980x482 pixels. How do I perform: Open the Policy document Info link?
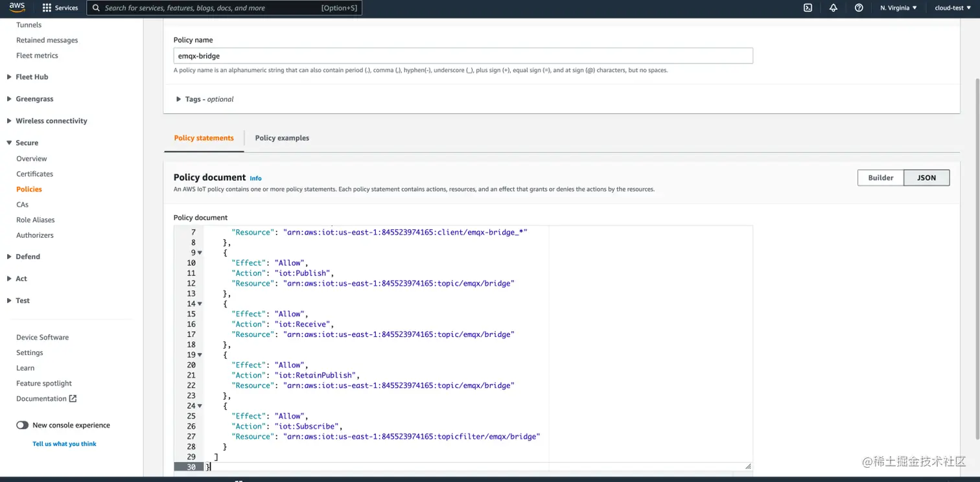click(x=256, y=178)
